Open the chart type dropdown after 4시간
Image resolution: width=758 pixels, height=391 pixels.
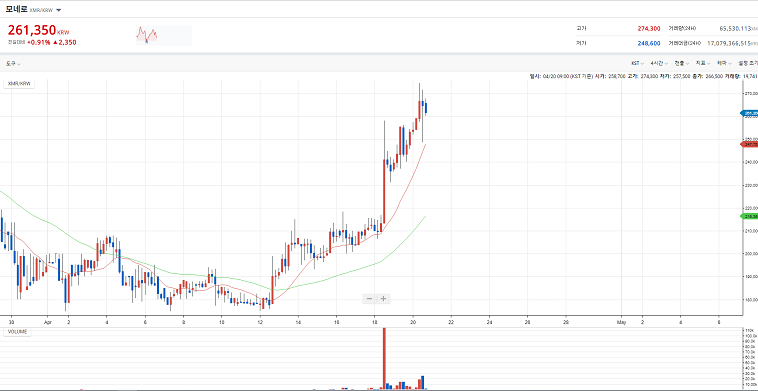point(682,63)
